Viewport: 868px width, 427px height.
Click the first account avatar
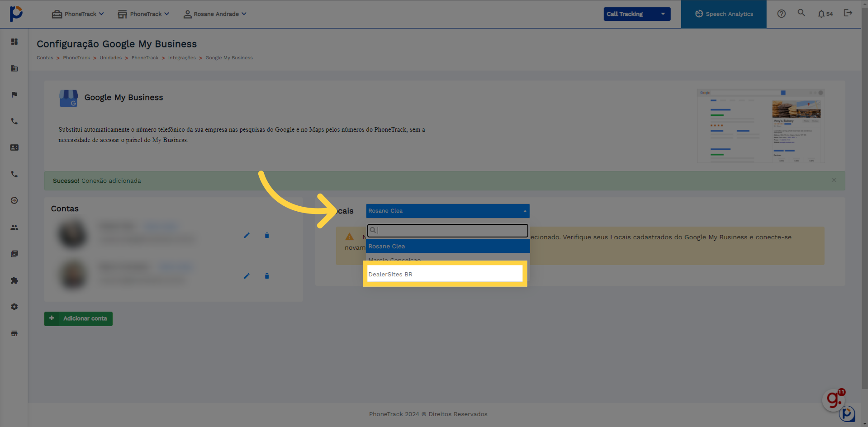[x=72, y=234]
